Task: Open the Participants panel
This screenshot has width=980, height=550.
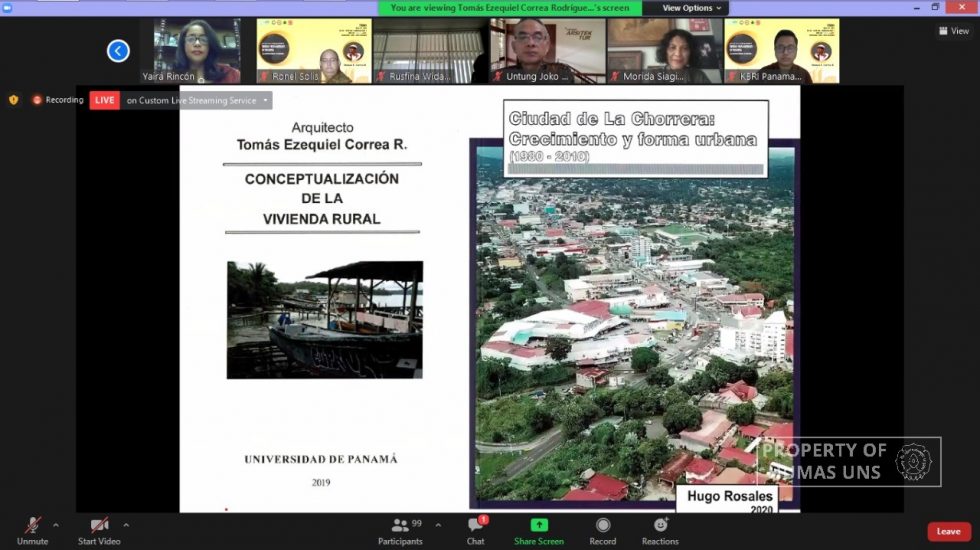Action: [400, 531]
